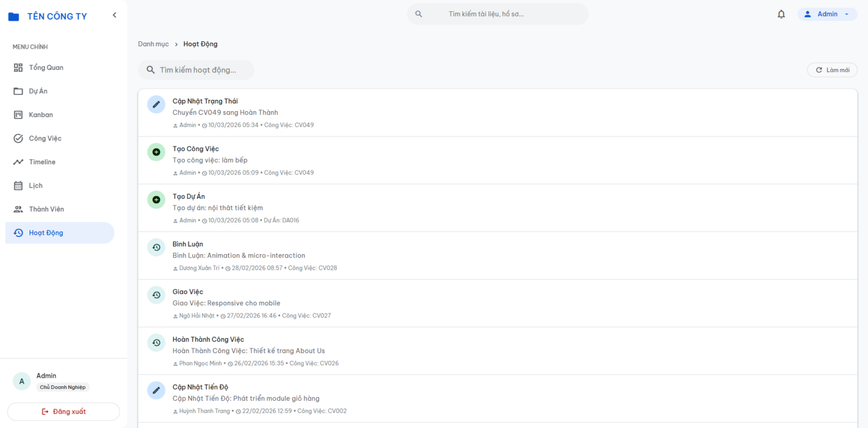868x428 pixels.
Task: Click Phan Ngọc Minh author name
Action: click(x=201, y=364)
